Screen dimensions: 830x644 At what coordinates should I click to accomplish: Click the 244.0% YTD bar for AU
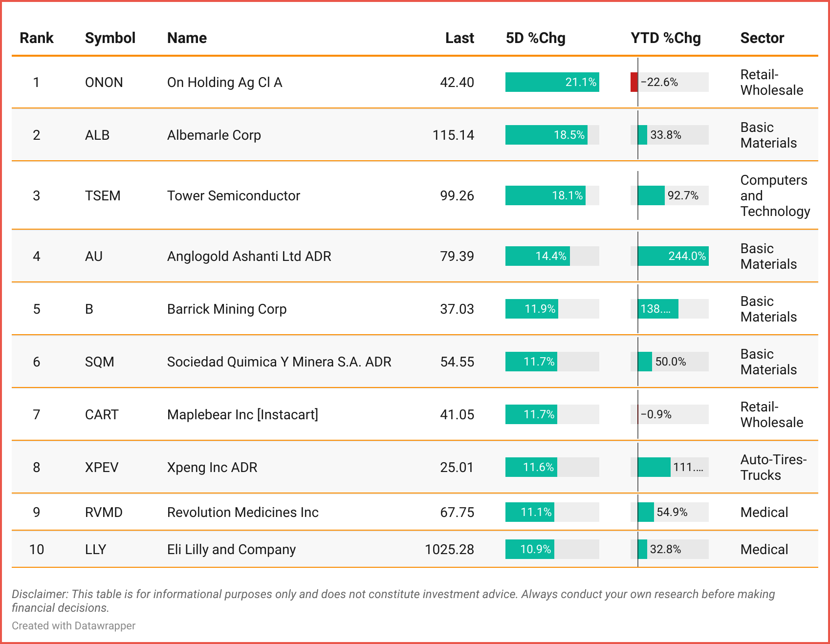673,256
